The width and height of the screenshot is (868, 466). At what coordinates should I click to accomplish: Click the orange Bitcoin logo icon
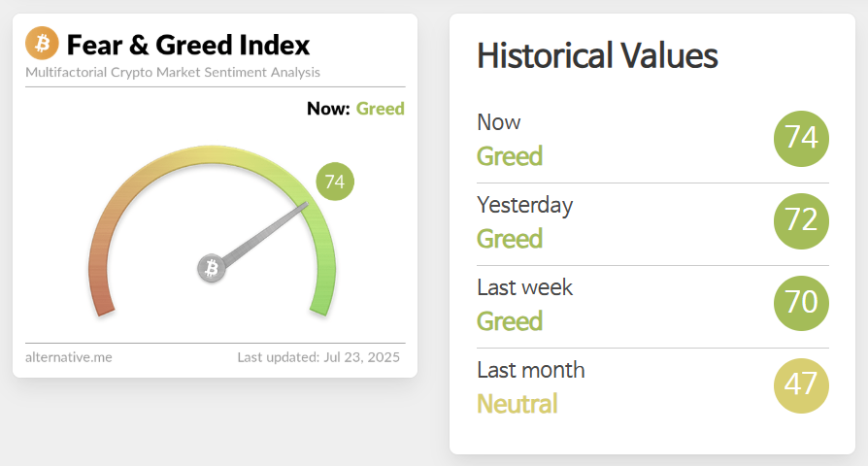click(x=42, y=44)
